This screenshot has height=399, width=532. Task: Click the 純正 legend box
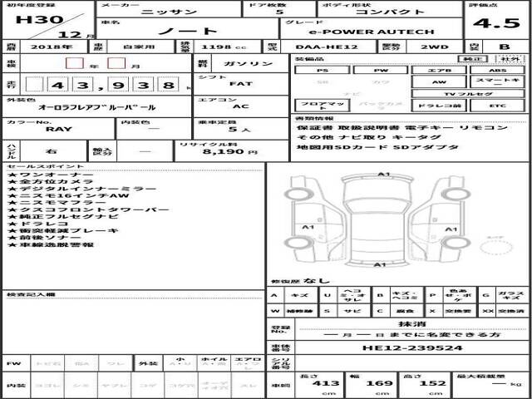coord(472,59)
